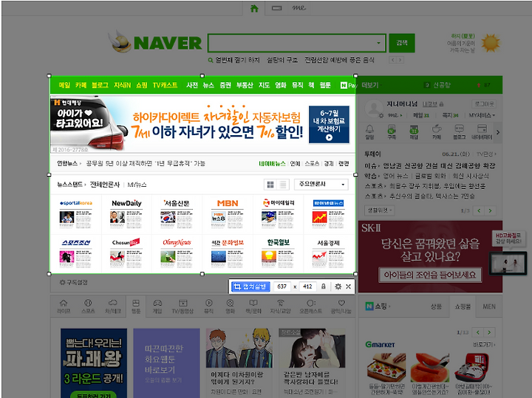532x398 pixels.
Task: Edit the capture width field showing 637
Action: [x=282, y=287]
